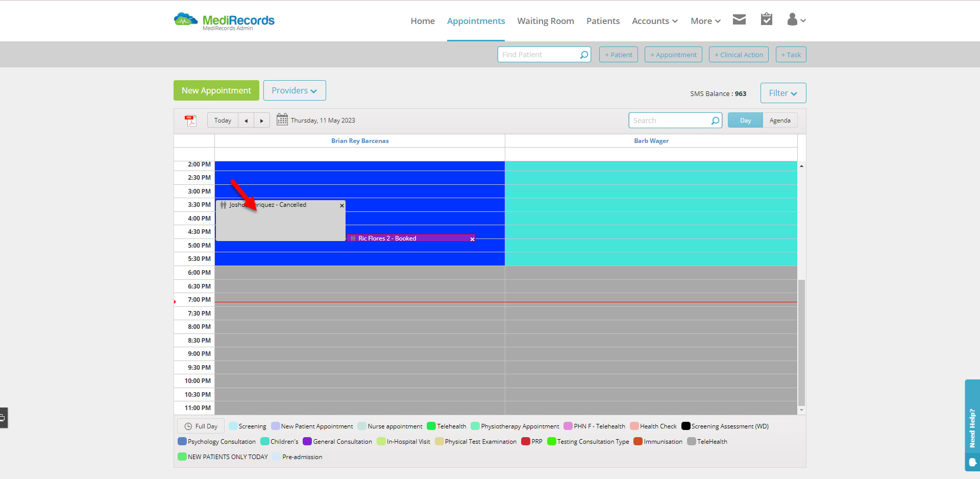Open Brian Rey Barcenas provider column
980x479 pixels.
[360, 141]
